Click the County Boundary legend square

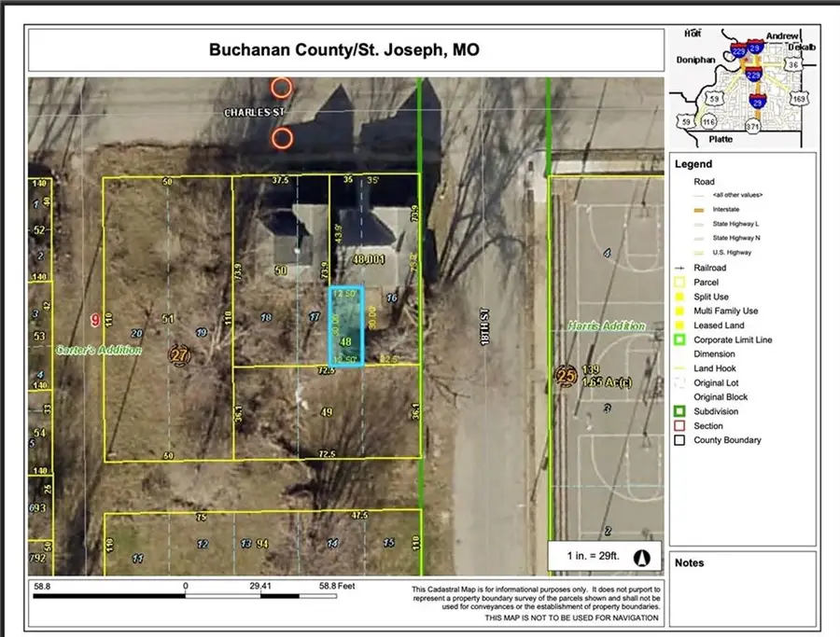681,440
